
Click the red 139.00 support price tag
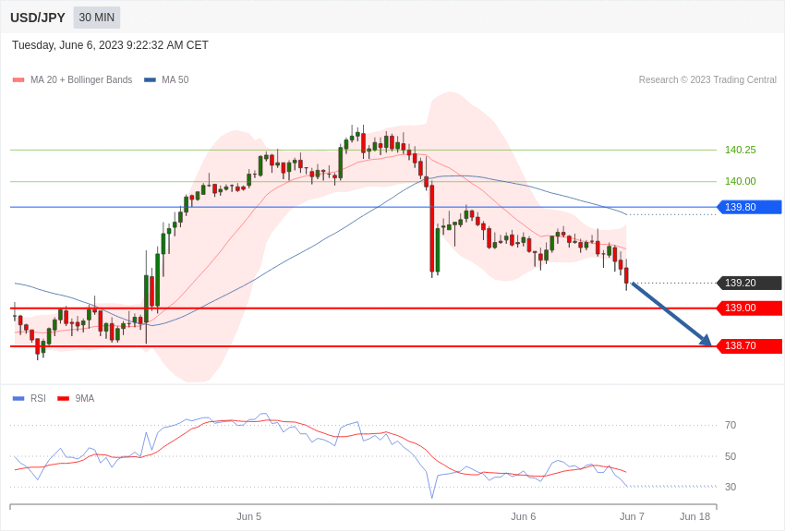[749, 308]
